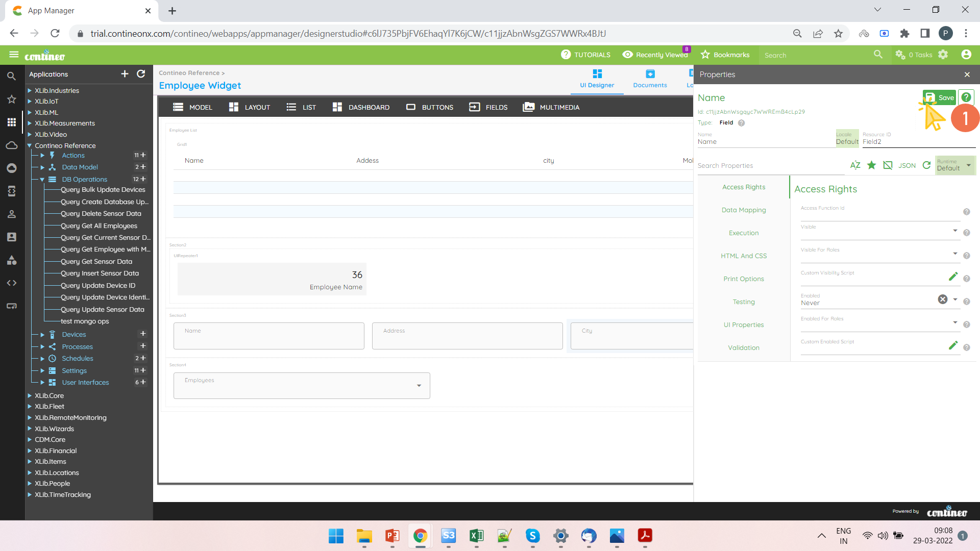Viewport: 980px width, 551px height.
Task: Open Excel from the Windows taskbar
Action: 476,536
